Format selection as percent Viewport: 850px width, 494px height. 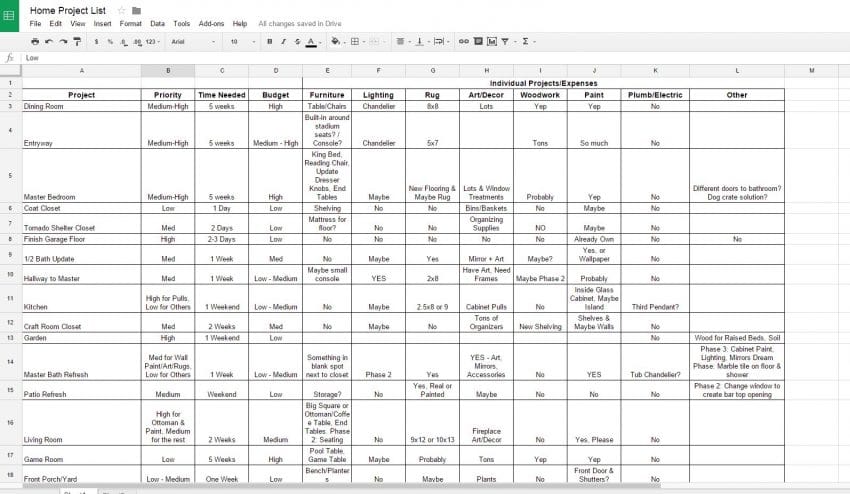pyautogui.click(x=110, y=41)
